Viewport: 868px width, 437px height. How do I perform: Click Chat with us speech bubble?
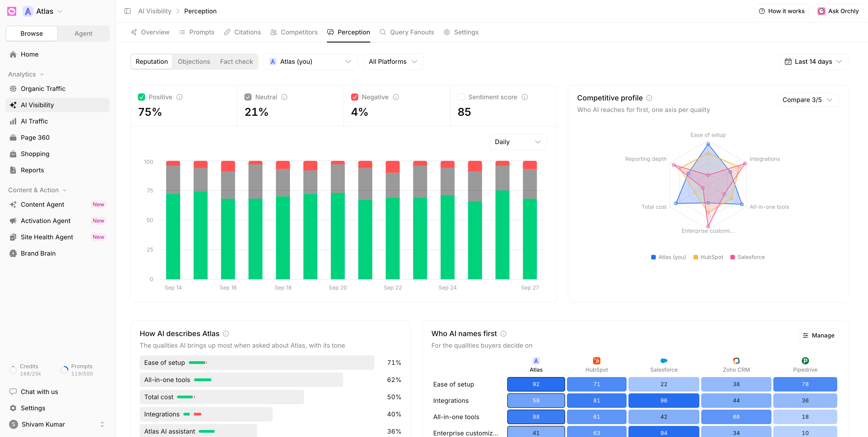tap(13, 392)
